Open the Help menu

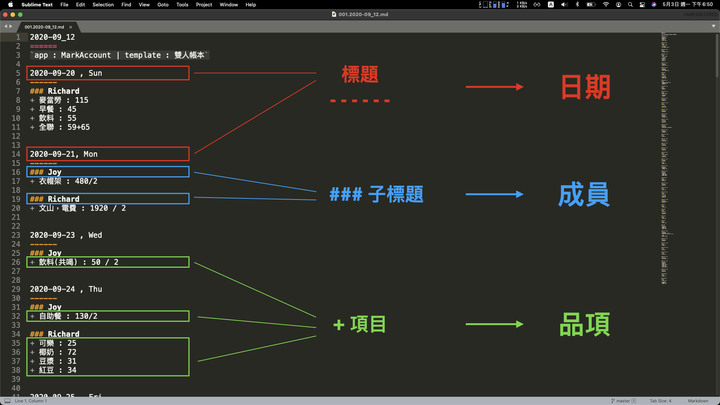click(x=250, y=5)
